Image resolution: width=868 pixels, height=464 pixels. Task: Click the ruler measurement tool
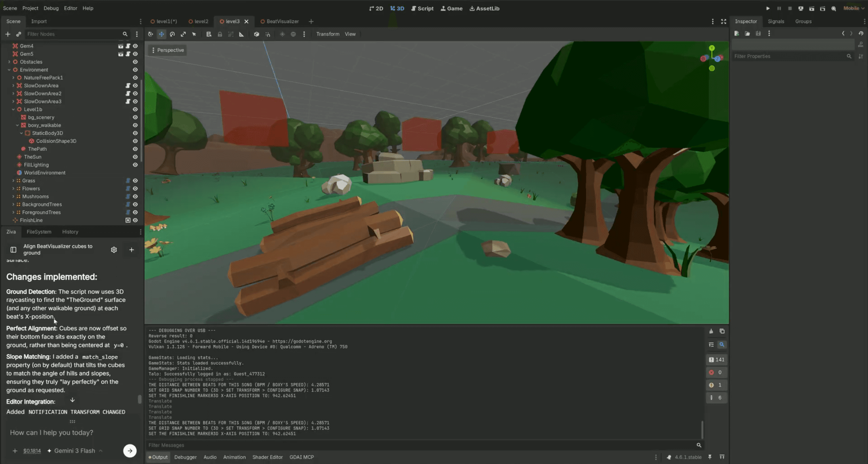click(241, 34)
